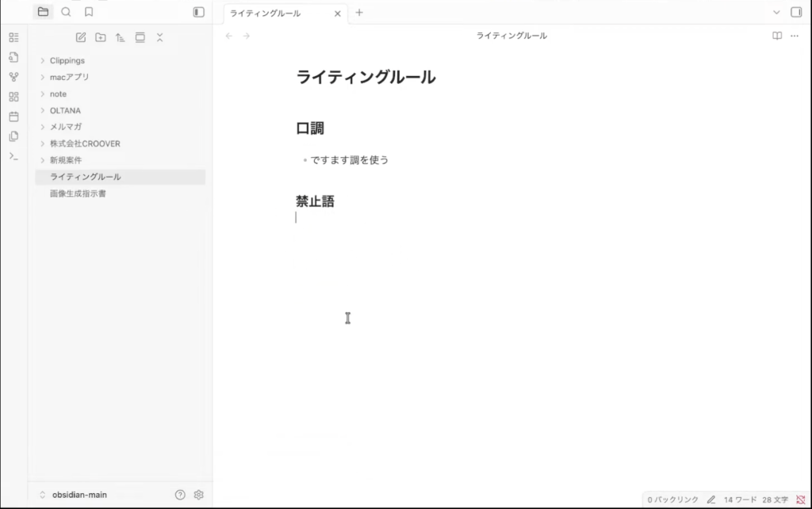Open the search pane
This screenshot has width=812, height=509.
(x=66, y=12)
